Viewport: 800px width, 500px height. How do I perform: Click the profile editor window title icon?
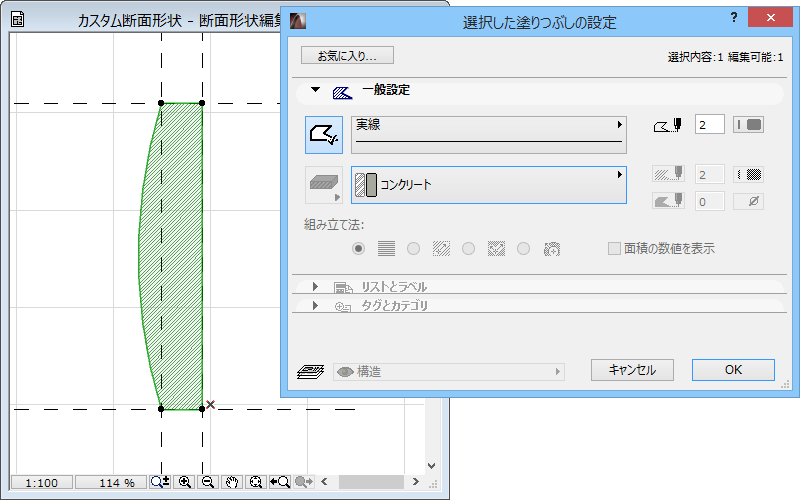(x=18, y=19)
